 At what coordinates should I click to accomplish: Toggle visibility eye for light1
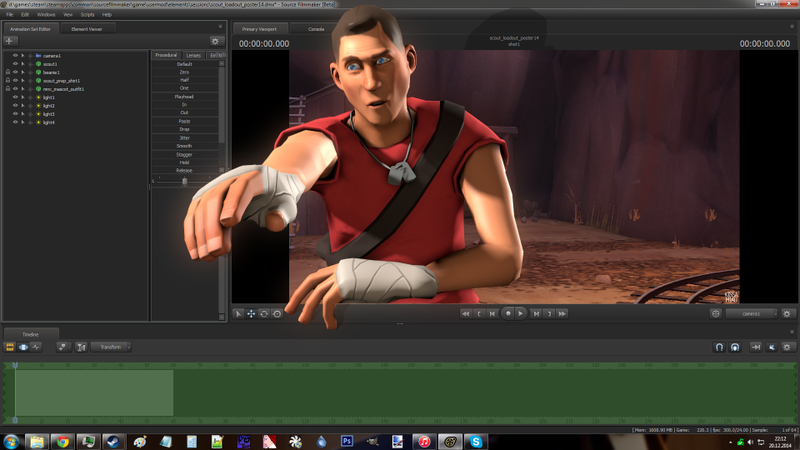15,97
